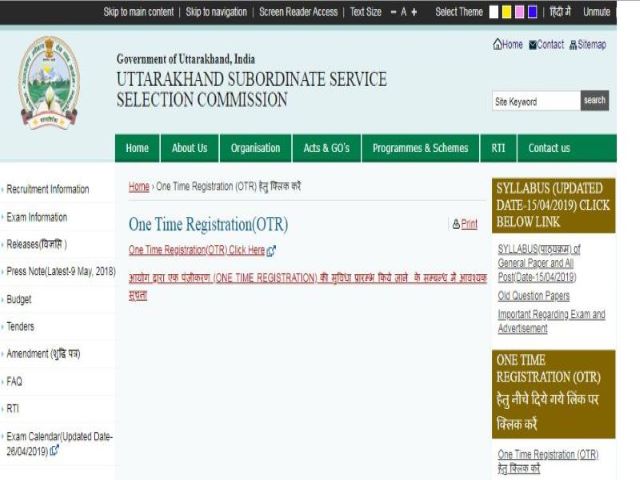Decrease text size with minus icon
Screen dimensions: 640x480
393,12
